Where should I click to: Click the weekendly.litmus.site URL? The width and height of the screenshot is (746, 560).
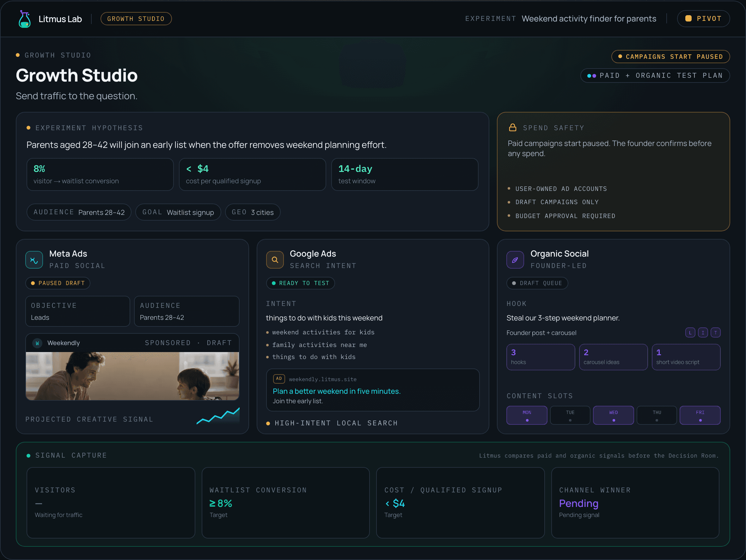[323, 379]
